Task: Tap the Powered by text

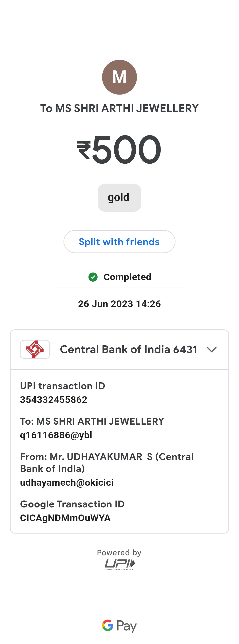Action: (x=119, y=553)
